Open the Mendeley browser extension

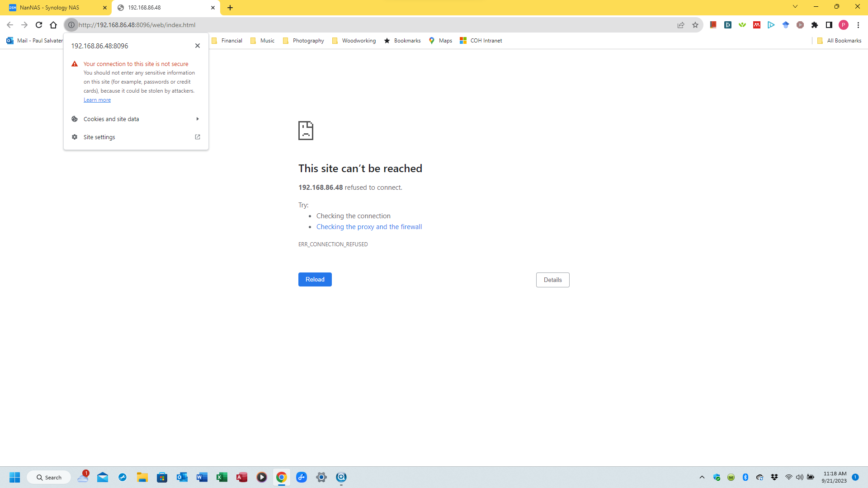pos(756,25)
